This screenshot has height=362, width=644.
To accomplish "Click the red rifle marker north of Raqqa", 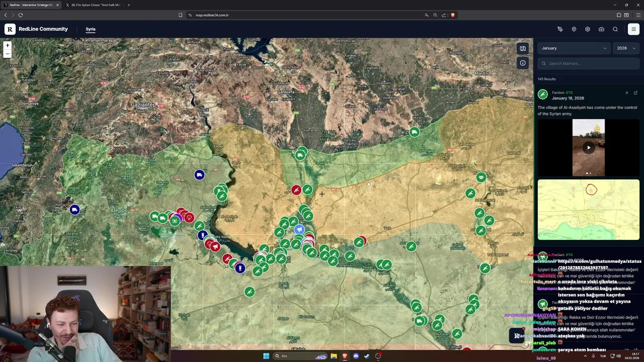I will point(296,190).
